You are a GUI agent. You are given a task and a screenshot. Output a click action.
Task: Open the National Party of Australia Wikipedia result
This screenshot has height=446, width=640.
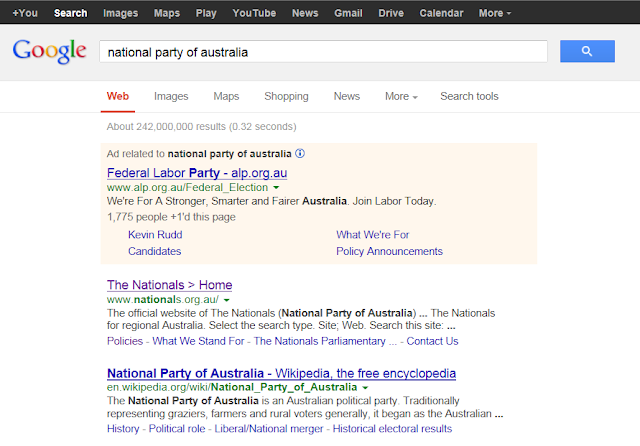tap(281, 373)
